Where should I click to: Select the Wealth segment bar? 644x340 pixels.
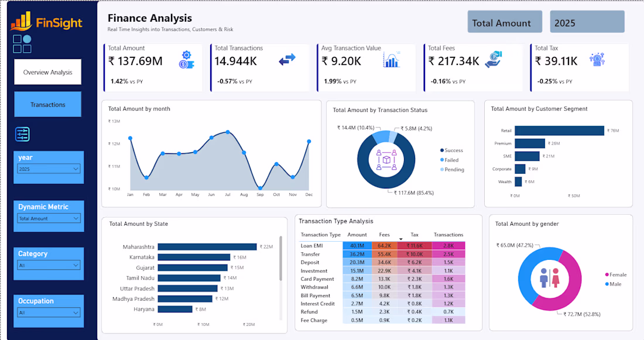518,181
